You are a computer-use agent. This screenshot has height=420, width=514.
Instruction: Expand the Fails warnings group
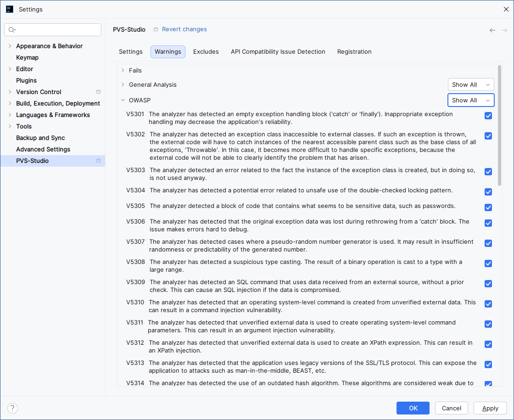pyautogui.click(x=123, y=70)
